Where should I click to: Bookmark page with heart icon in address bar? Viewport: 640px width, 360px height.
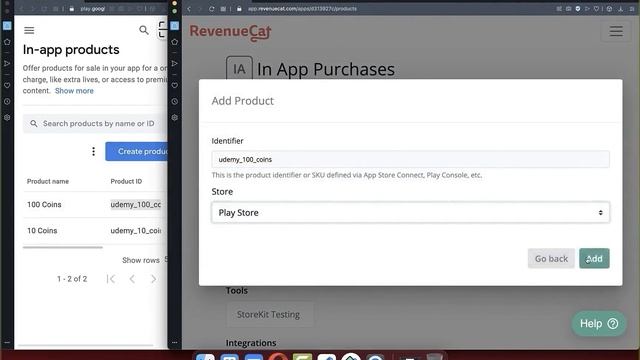click(596, 9)
